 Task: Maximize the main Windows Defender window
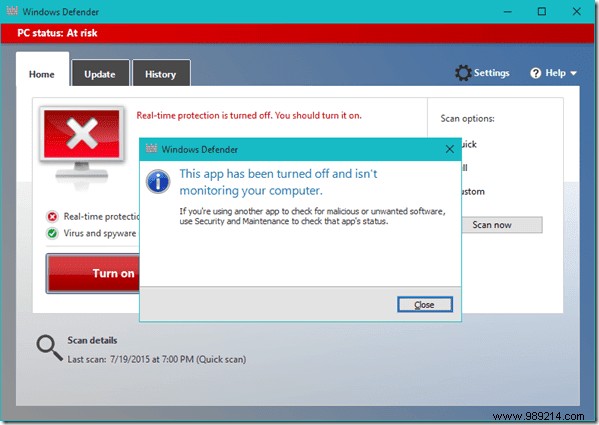[542, 12]
